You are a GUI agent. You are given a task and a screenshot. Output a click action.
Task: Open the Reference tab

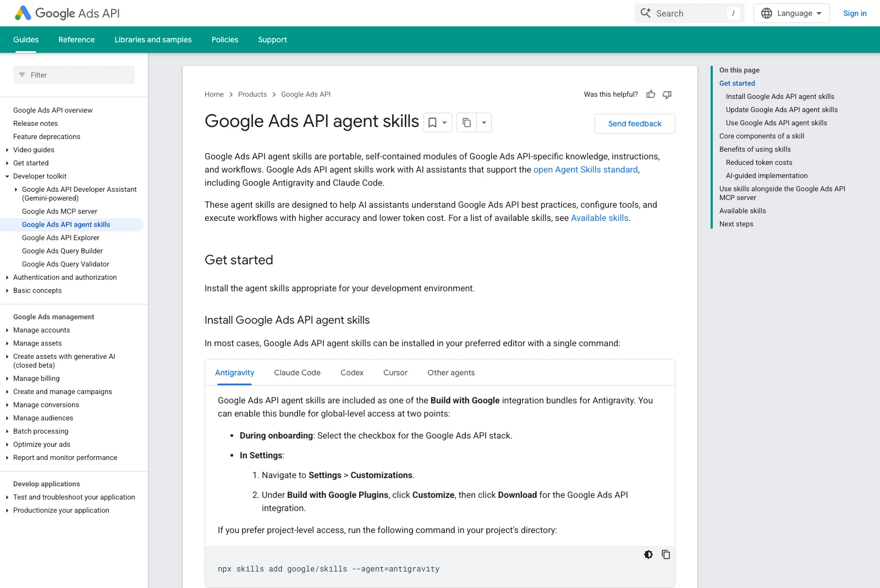click(x=76, y=40)
